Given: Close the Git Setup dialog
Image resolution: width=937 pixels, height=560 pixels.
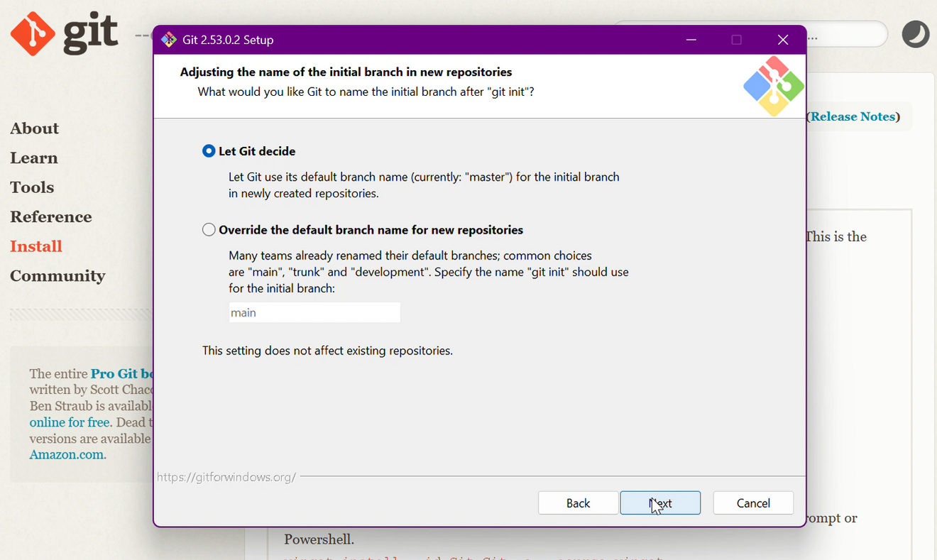Looking at the screenshot, I should 783,40.
